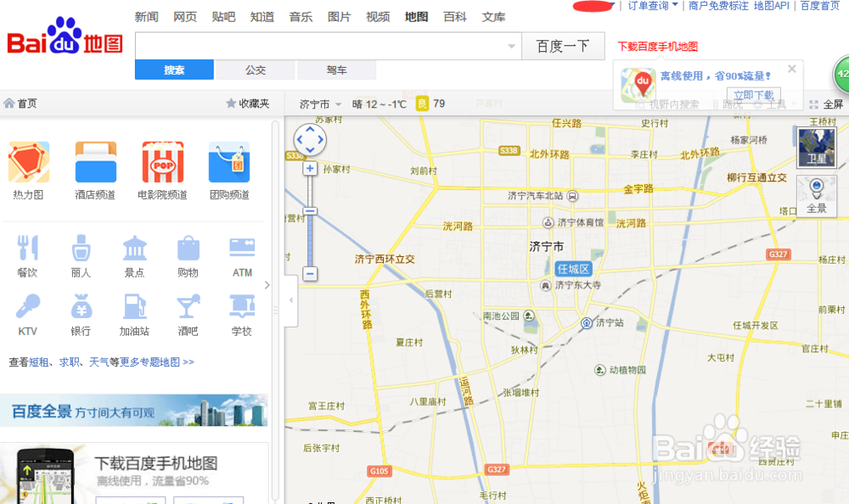
Task: Open the 音乐 music nav item
Action: [x=301, y=17]
